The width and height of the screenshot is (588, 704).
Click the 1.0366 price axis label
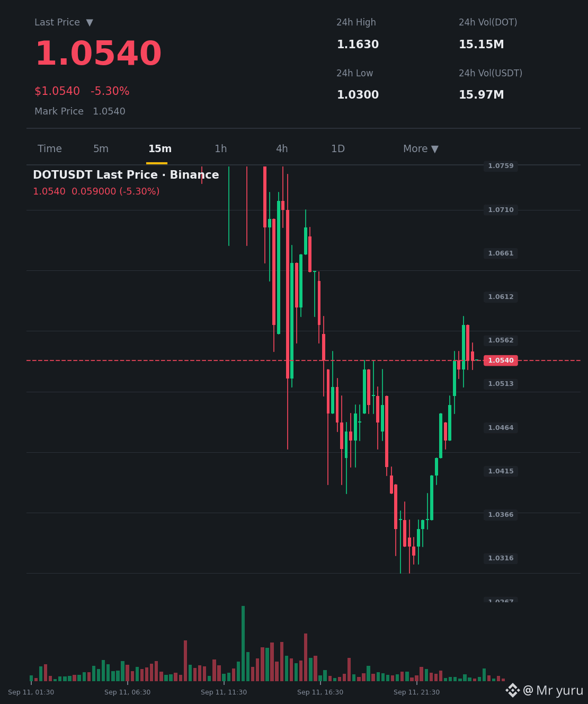click(x=501, y=515)
